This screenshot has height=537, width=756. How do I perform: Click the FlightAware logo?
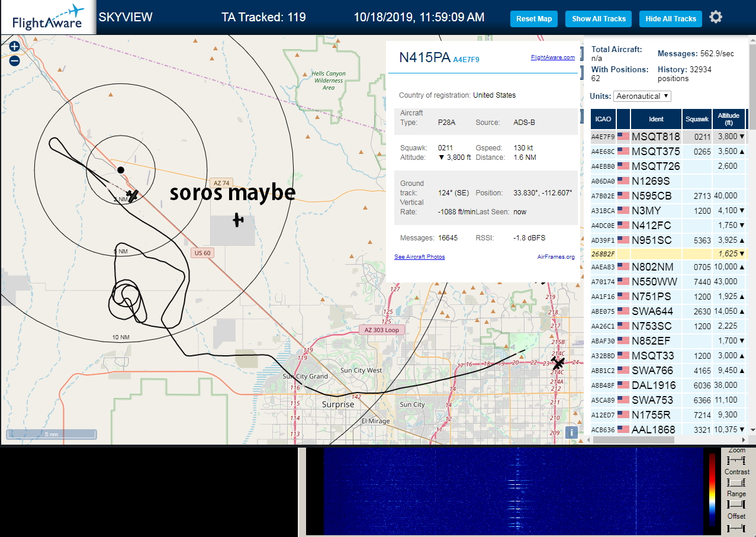(x=48, y=18)
